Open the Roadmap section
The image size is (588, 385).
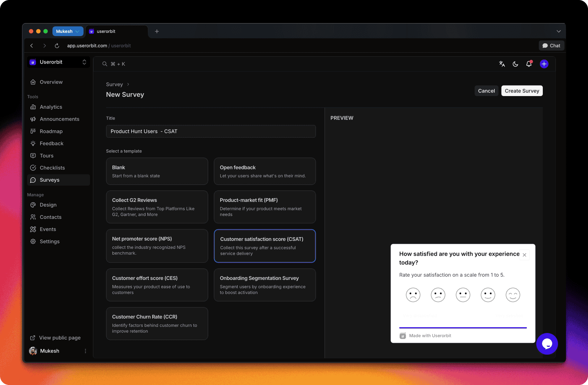click(x=51, y=131)
